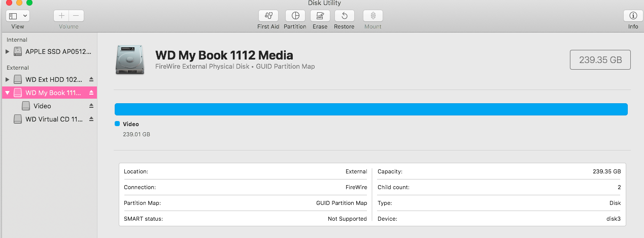
Task: Eject the WD Virtual CD 11 disk
Action: pos(91,119)
